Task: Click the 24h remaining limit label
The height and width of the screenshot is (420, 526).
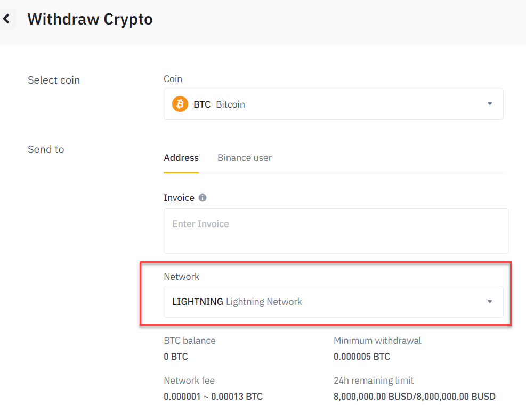Action: pyautogui.click(x=374, y=381)
